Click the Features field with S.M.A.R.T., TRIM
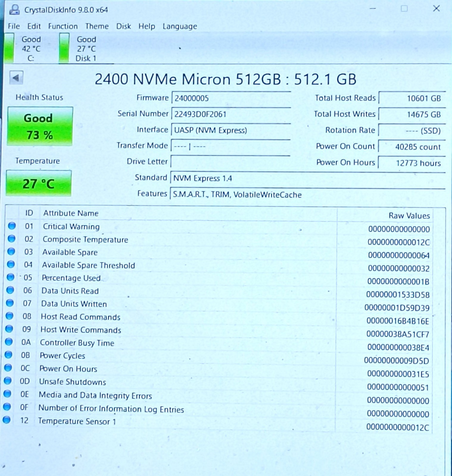The height and width of the screenshot is (476, 452). [x=307, y=194]
